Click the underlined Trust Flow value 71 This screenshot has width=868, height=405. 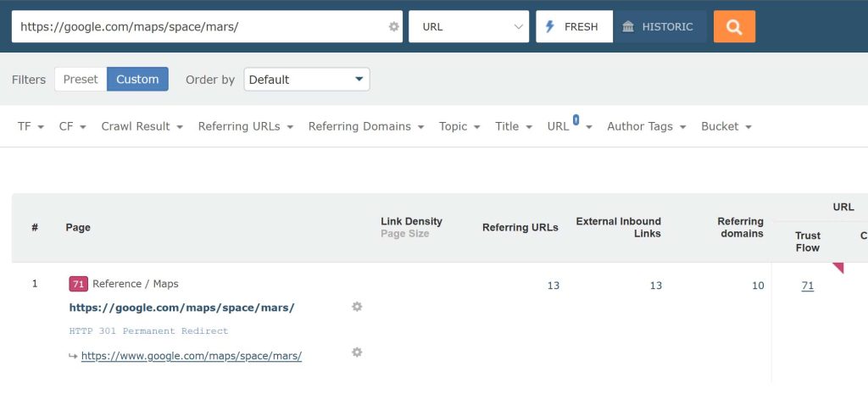808,286
